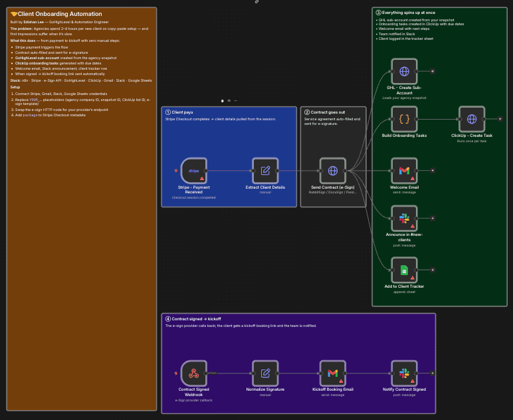Open the sticky note more-options ellipsis
Image resolution: width=513 pixels, height=420 pixels.
click(x=235, y=101)
